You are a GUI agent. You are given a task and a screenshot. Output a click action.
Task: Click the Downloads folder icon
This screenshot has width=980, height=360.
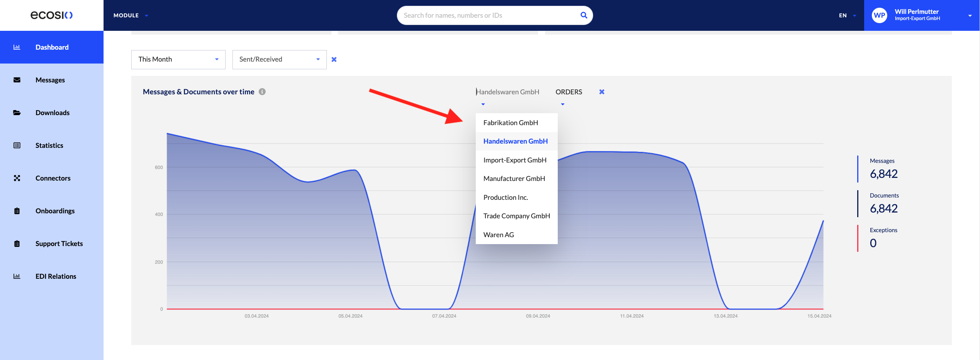pos(17,113)
